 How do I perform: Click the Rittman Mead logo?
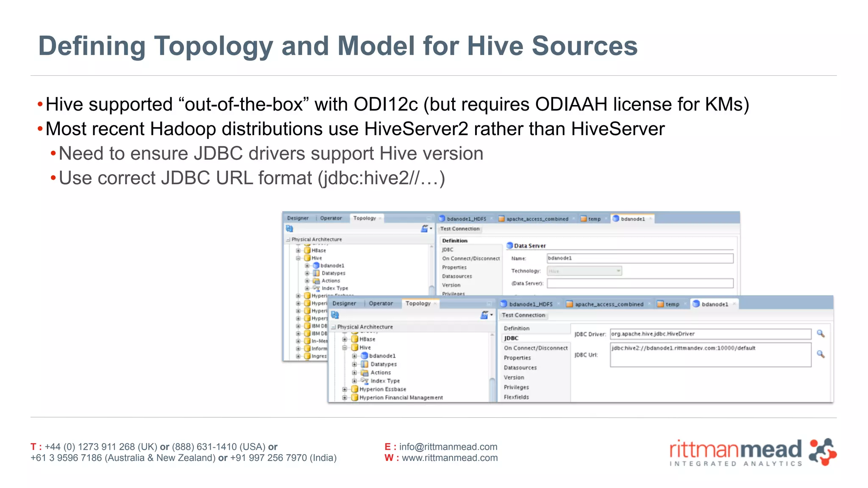[x=753, y=452]
